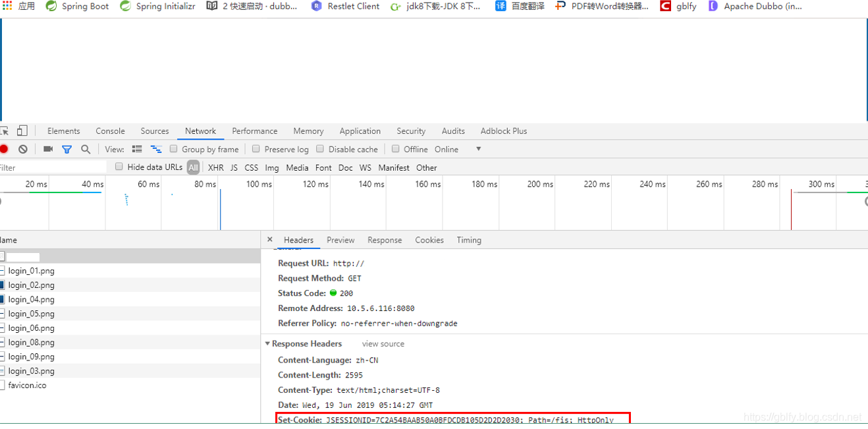Toggle the overview waterfall view icon
Viewport: 868px width, 429px height.
156,149
